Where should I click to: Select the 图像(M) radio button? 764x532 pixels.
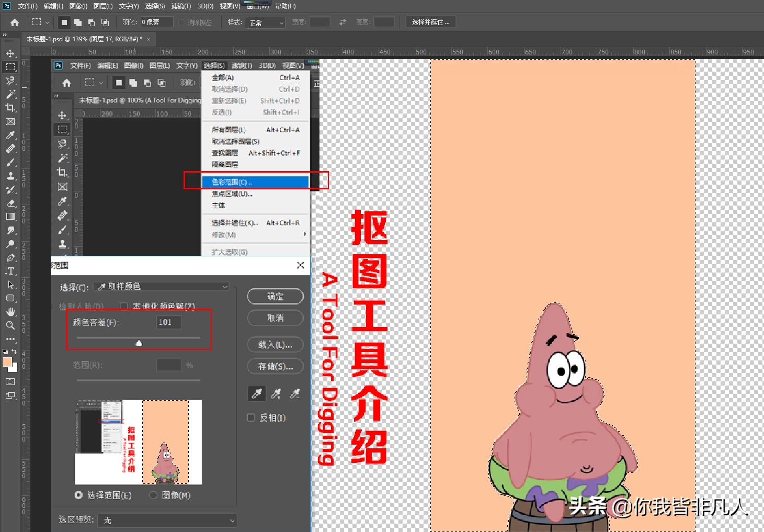[x=154, y=495]
